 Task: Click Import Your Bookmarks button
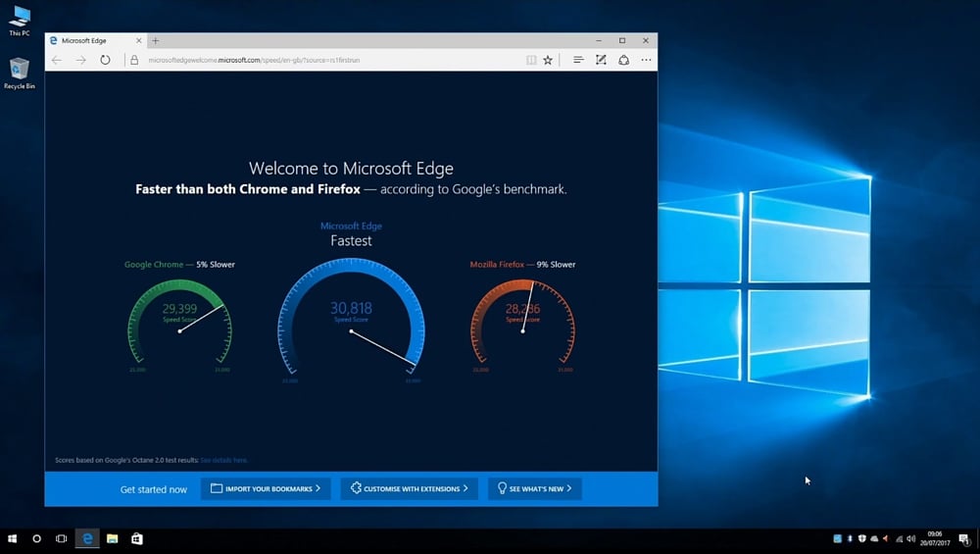(266, 488)
